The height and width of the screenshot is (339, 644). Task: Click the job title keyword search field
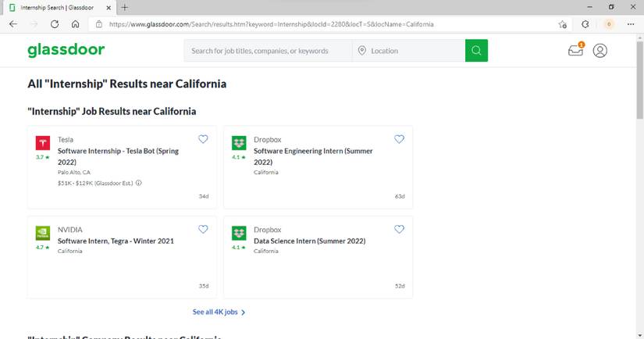coord(268,51)
